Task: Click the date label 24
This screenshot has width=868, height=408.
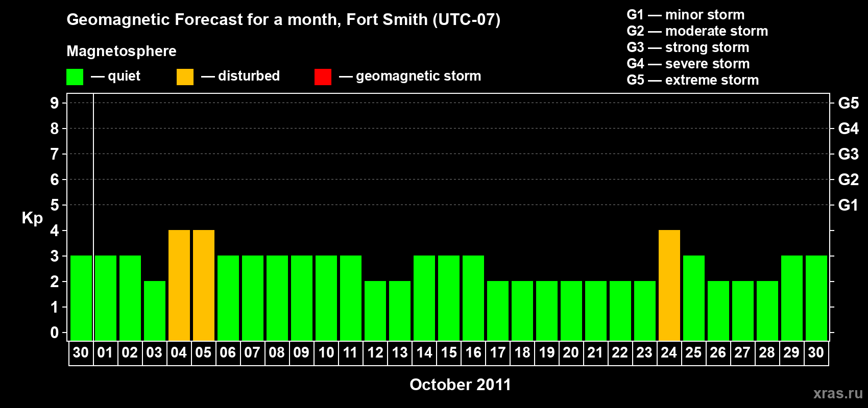Action: click(669, 352)
